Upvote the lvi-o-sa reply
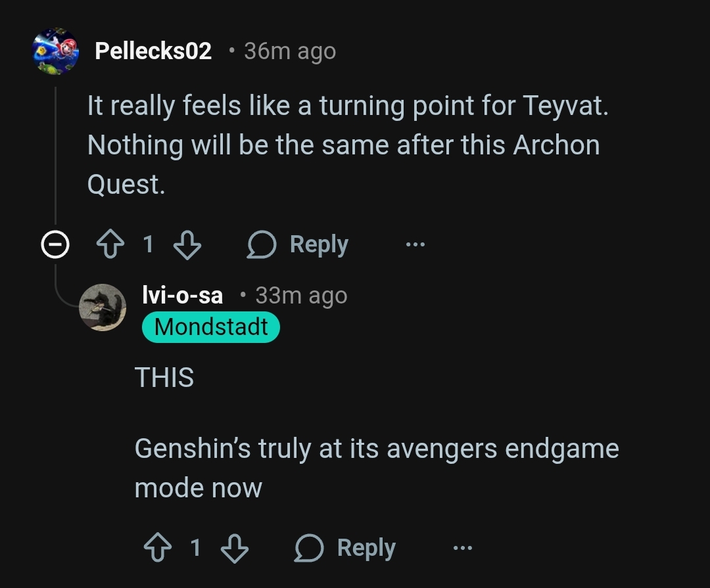The image size is (710, 588). (x=158, y=548)
